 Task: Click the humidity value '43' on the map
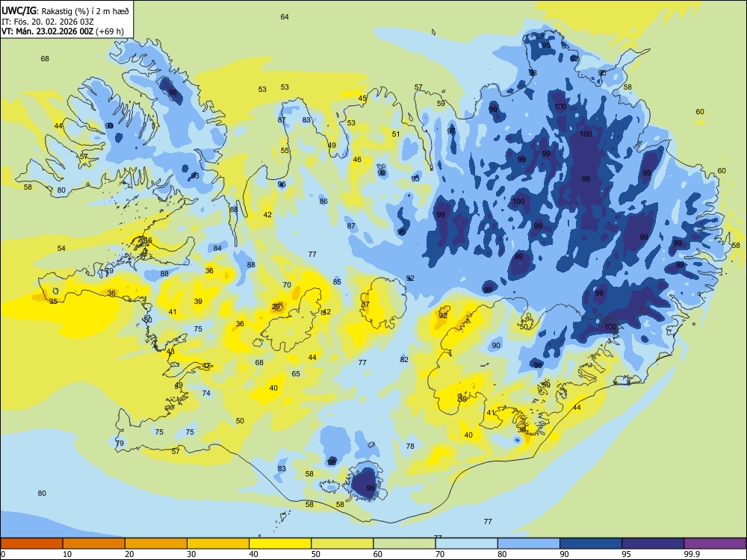(170, 352)
